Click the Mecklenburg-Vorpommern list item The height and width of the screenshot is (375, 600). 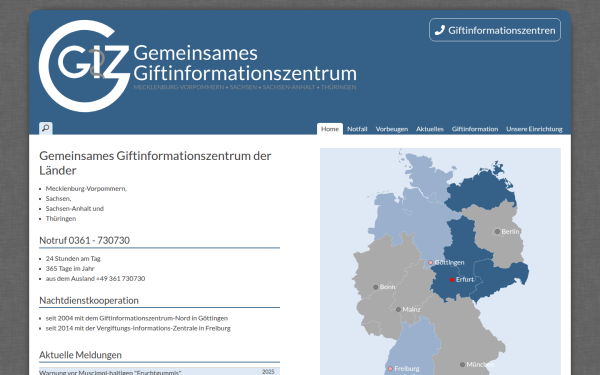(x=86, y=189)
